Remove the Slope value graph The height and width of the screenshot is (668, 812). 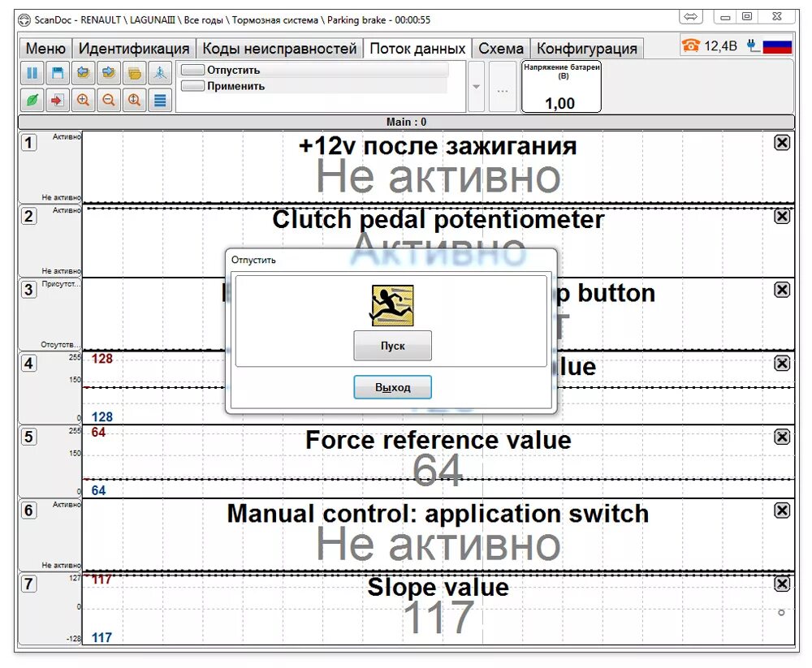pos(781,584)
